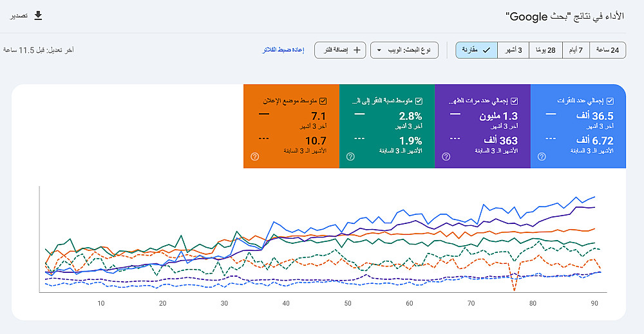Click the export download icon
The width and height of the screenshot is (644, 334).
(x=38, y=15)
